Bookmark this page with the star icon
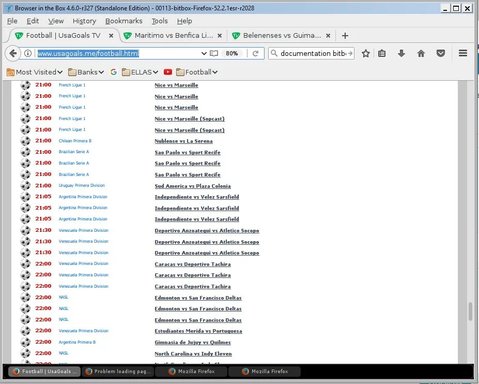Screen dimensions: 479x384 pos(366,53)
